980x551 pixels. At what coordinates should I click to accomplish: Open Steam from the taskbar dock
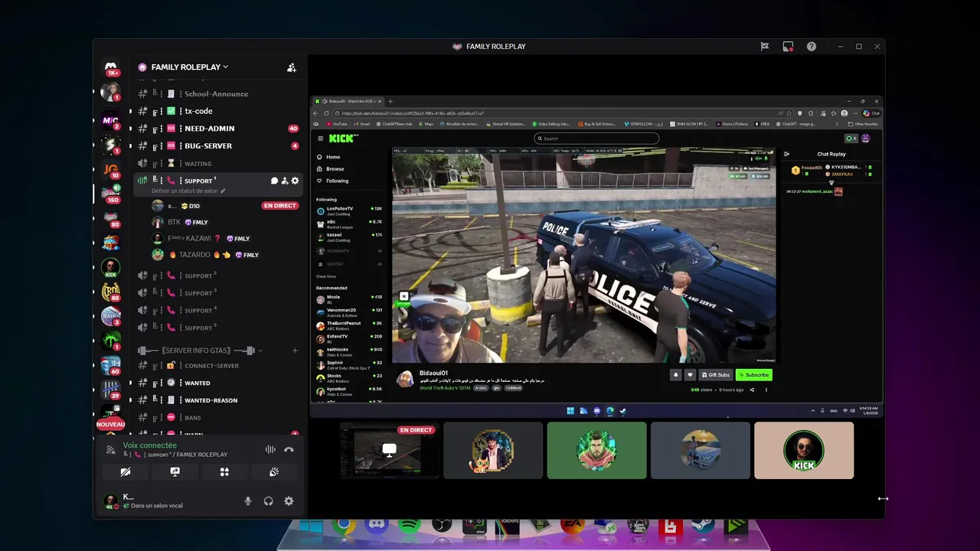(x=703, y=526)
